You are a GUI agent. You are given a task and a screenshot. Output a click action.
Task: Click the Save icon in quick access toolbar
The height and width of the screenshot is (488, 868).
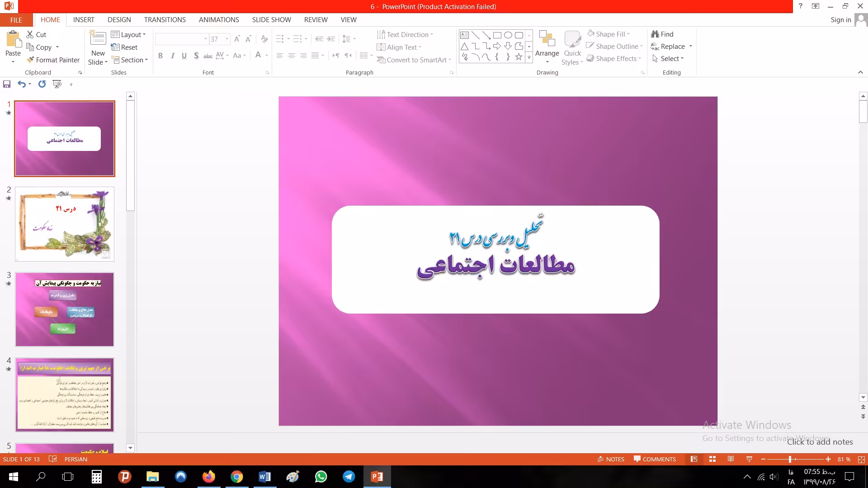(x=7, y=84)
